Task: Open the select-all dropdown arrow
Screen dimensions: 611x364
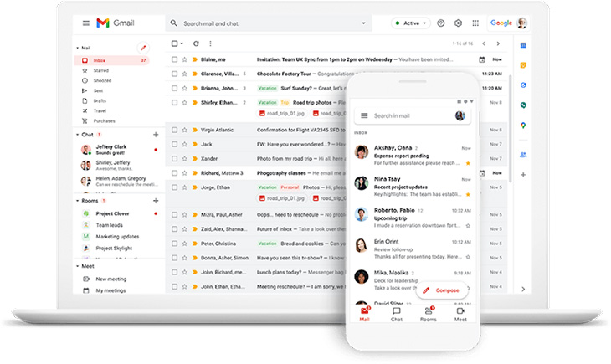Action: [x=182, y=44]
